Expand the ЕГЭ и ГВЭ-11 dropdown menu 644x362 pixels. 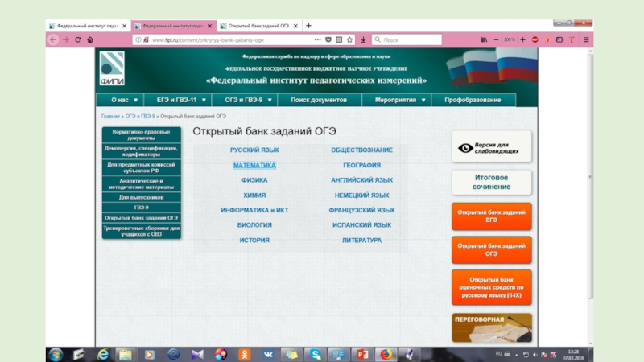tap(181, 100)
